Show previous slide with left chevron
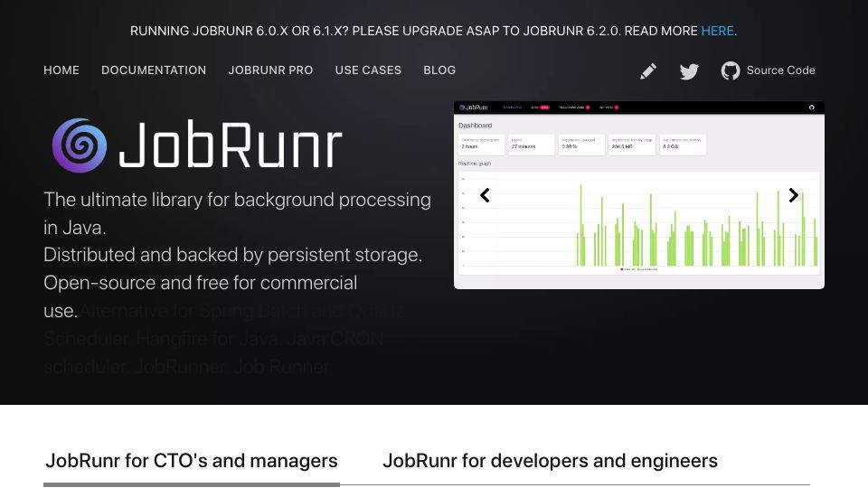 tap(485, 195)
